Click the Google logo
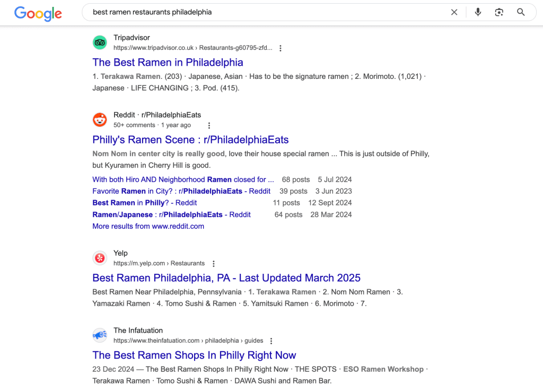543x392 pixels. (x=38, y=13)
